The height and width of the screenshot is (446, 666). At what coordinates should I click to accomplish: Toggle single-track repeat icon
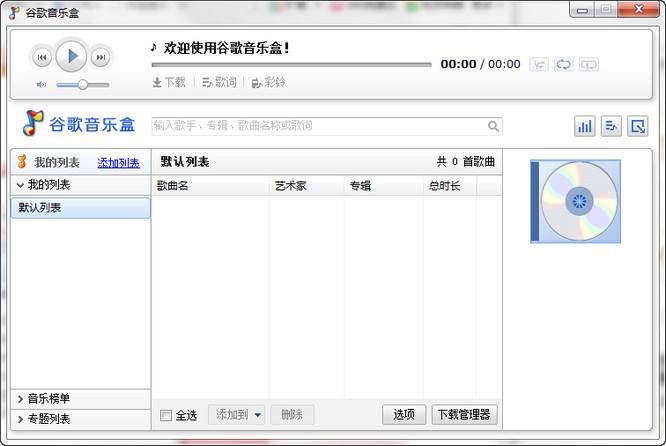click(x=589, y=65)
